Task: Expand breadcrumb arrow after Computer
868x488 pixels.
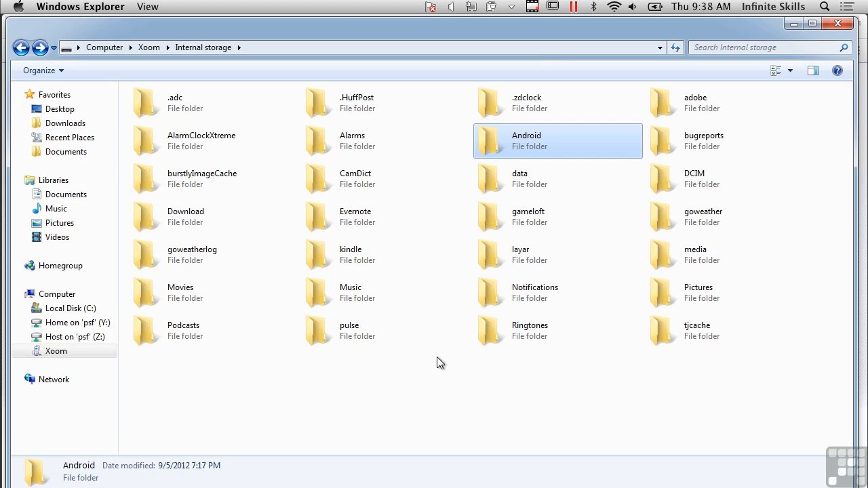Action: coord(130,47)
